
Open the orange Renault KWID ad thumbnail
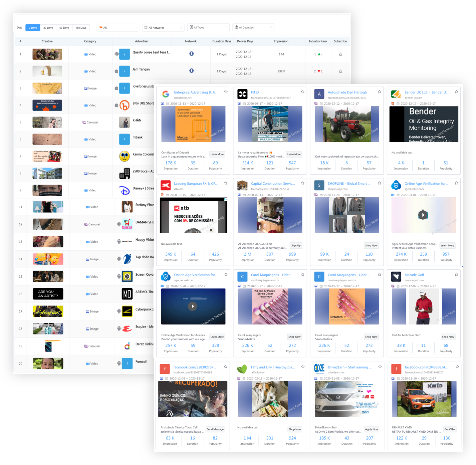click(x=424, y=399)
